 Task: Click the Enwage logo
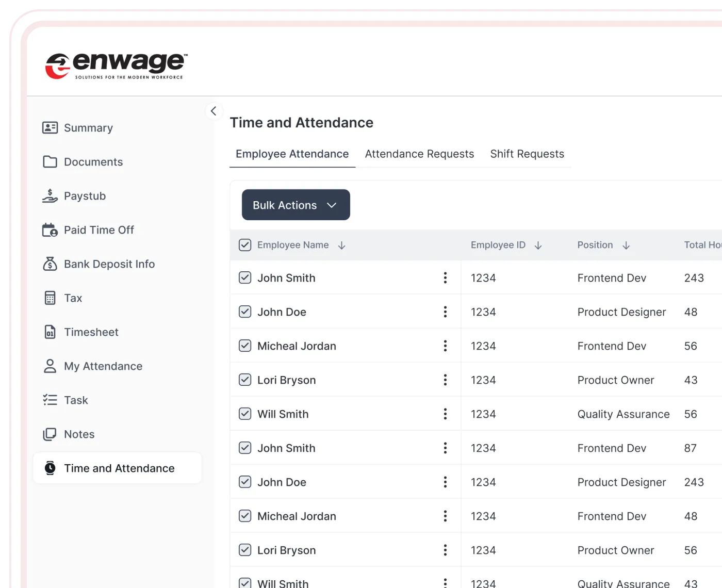coord(117,66)
